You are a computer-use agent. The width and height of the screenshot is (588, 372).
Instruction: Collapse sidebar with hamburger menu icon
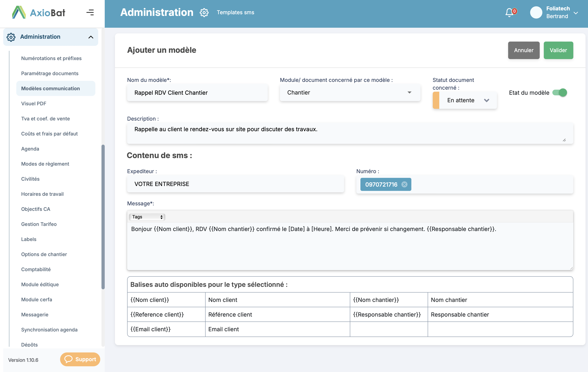(90, 12)
